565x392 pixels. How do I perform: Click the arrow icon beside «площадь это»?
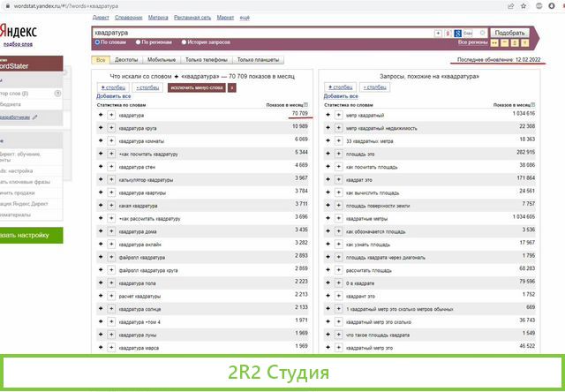pyautogui.click(x=327, y=153)
